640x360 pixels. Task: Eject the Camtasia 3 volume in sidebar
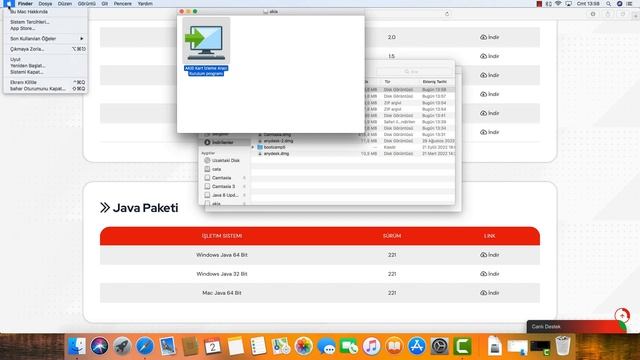[244, 187]
